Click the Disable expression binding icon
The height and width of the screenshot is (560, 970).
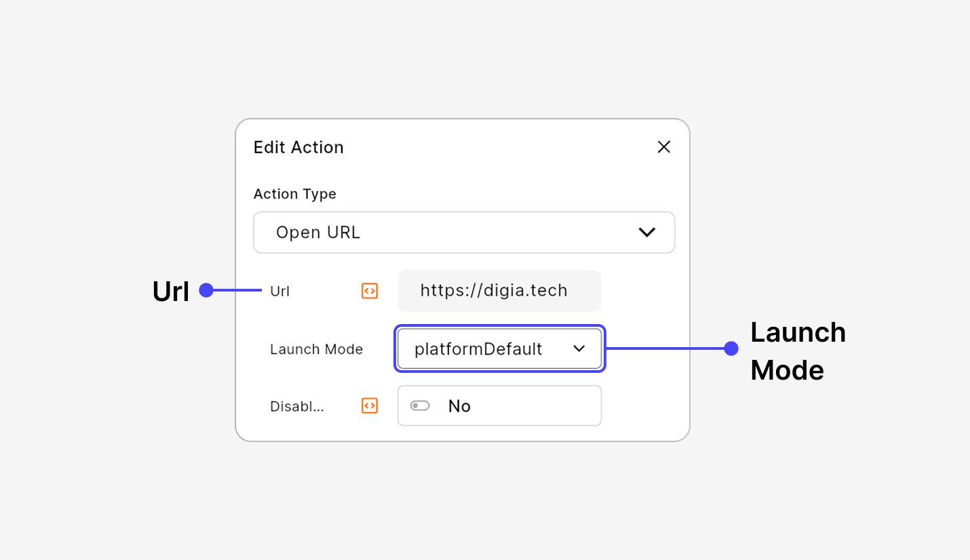[x=369, y=405]
